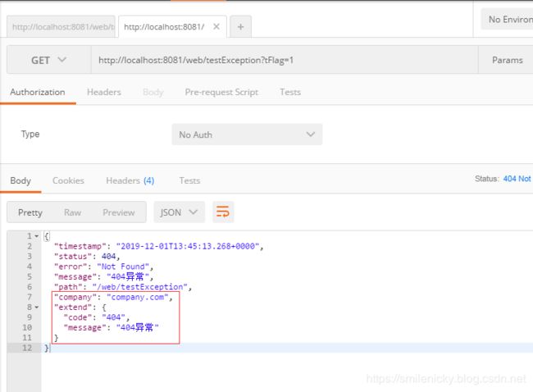
Task: Click the 404 Not status text
Action: coord(517,179)
